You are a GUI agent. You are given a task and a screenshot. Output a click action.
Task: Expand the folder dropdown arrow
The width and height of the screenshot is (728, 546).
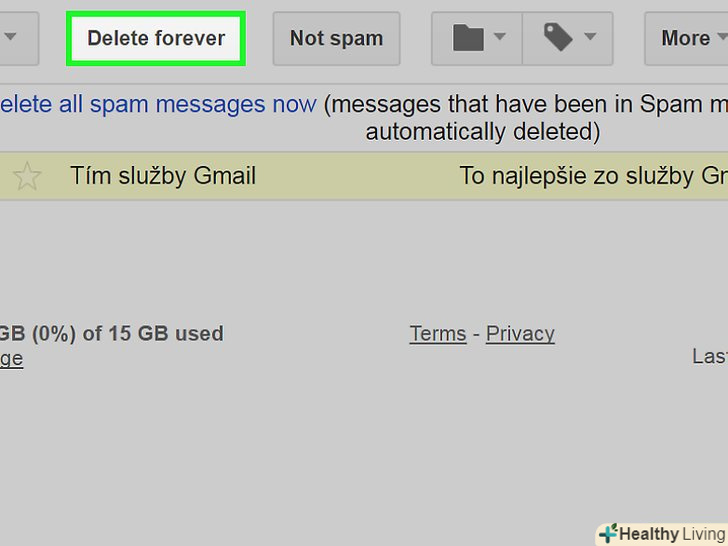tap(500, 38)
